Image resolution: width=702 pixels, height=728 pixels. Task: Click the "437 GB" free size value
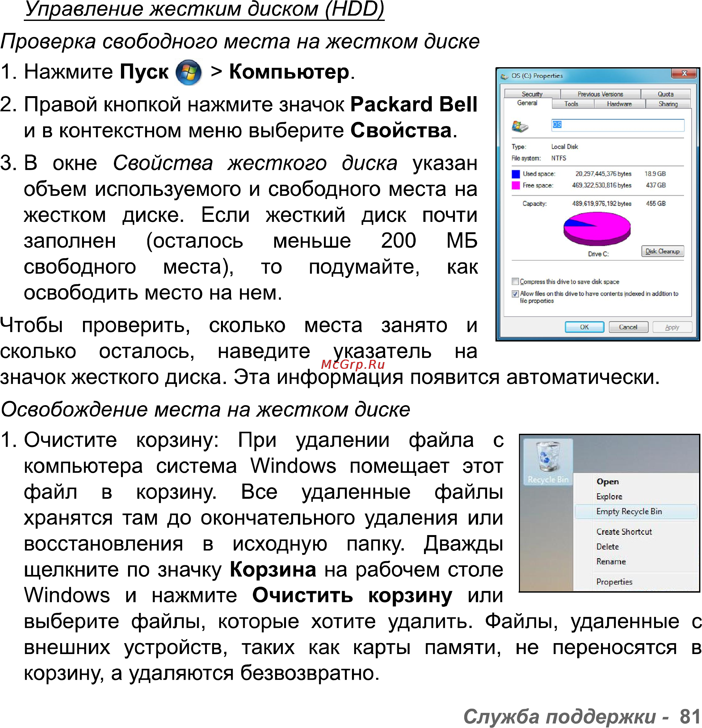656,185
